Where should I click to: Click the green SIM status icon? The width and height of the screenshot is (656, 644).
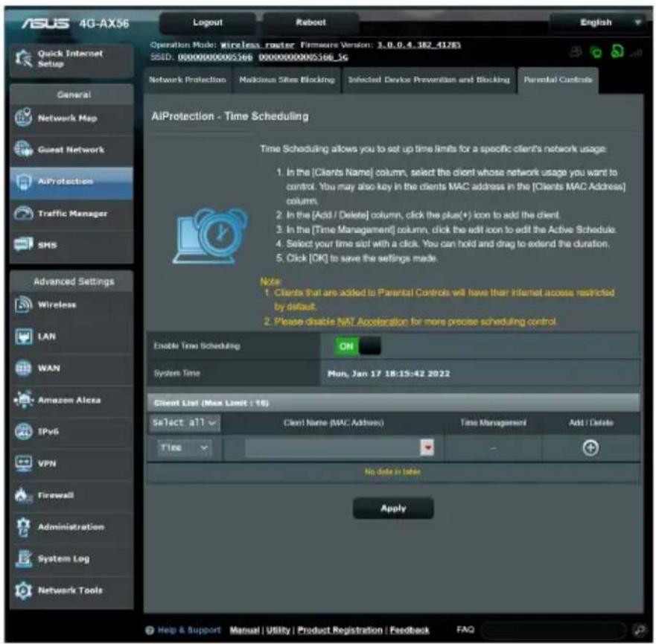(617, 52)
